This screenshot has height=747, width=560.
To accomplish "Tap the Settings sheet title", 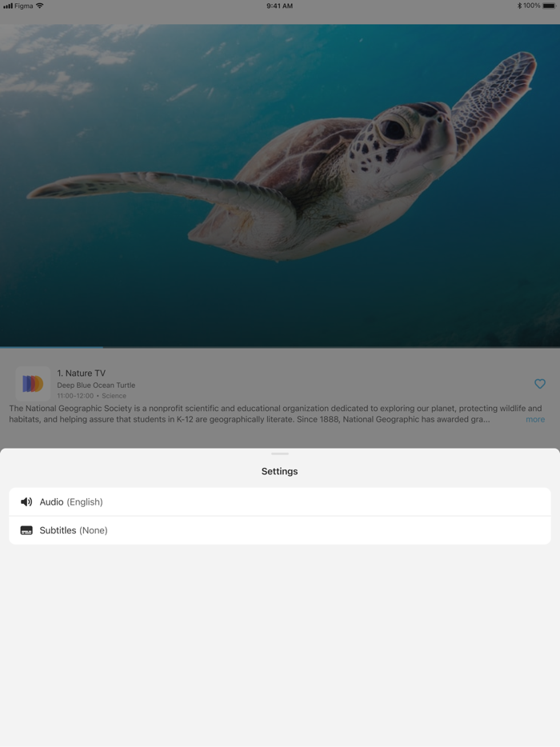I will click(280, 471).
